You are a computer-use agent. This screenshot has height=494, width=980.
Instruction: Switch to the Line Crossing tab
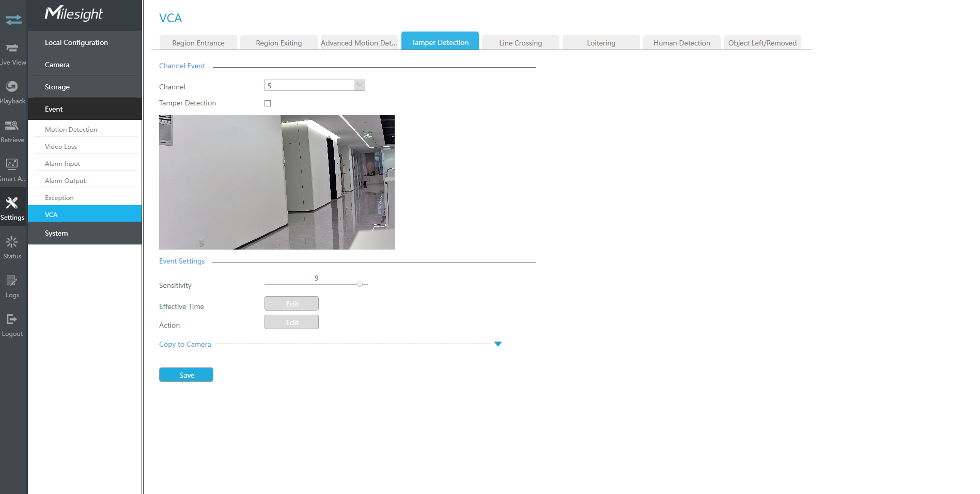point(520,43)
